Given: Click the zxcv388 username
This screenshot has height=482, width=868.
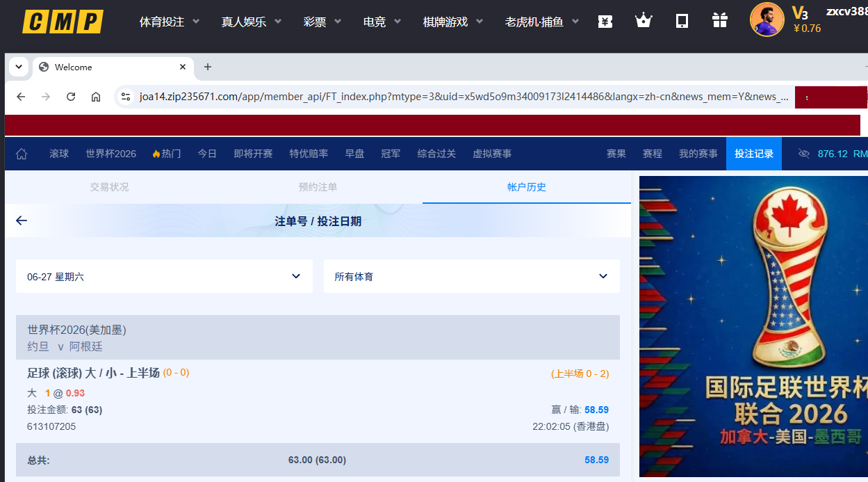Looking at the screenshot, I should pos(846,10).
